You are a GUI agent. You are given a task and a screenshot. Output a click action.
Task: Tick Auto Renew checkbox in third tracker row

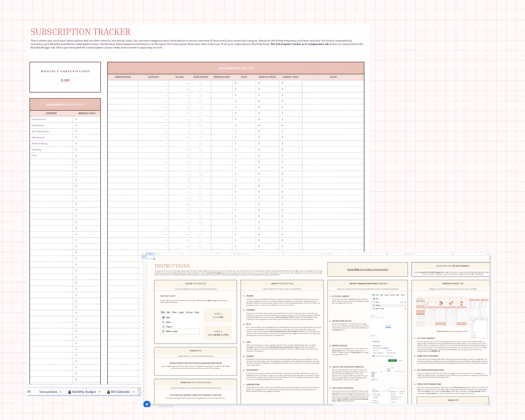coord(201,95)
